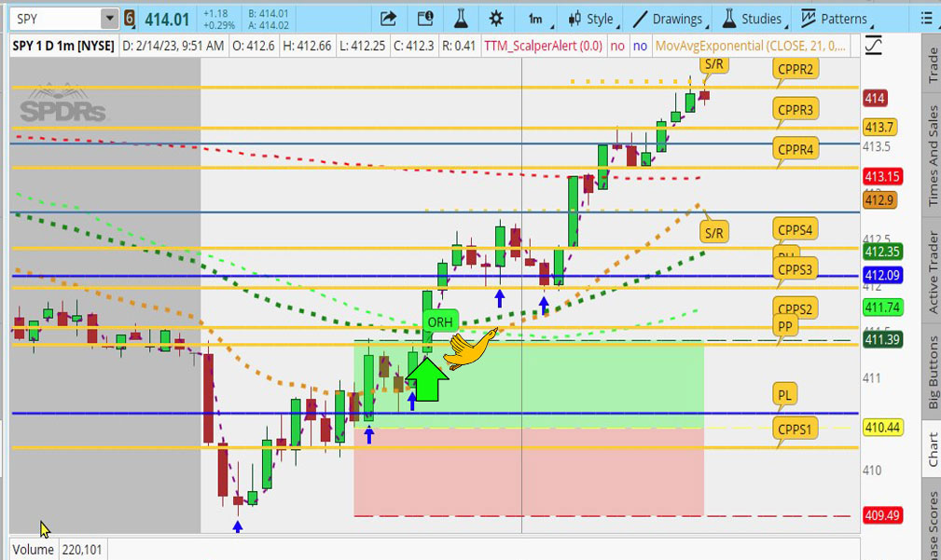Screen dimensions: 941x560
Task: Click the CPPS4 level bubble
Action: tap(796, 229)
